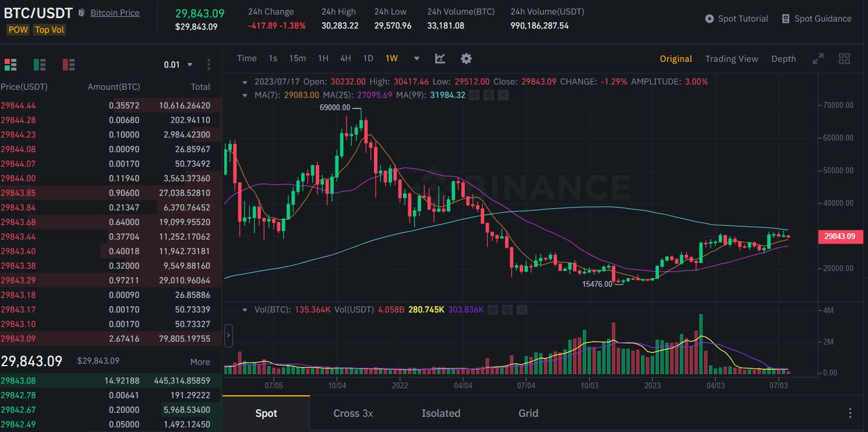This screenshot has height=432, width=868.
Task: Open the grid layout icon
Action: (844, 58)
